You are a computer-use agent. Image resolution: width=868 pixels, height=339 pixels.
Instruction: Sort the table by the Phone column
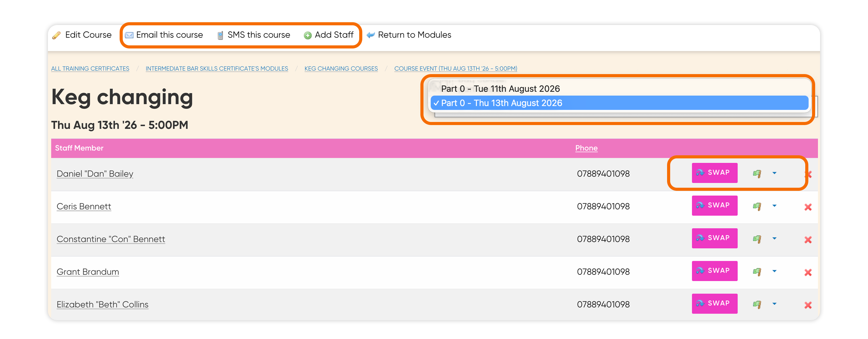pyautogui.click(x=586, y=148)
